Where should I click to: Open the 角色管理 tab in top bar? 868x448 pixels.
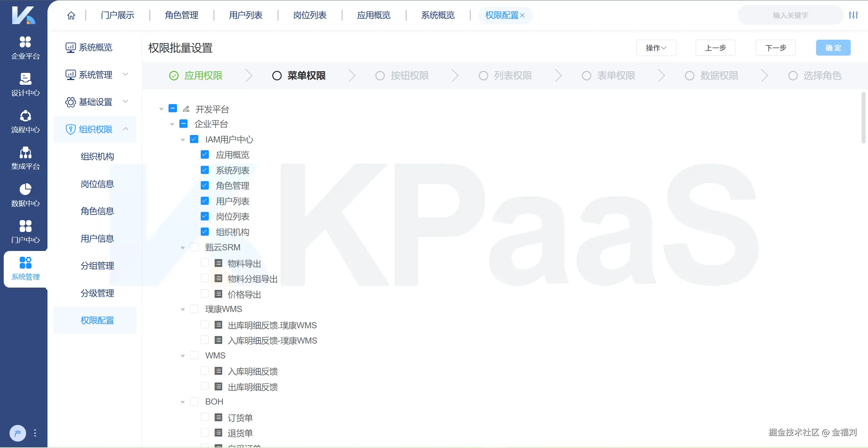point(181,15)
